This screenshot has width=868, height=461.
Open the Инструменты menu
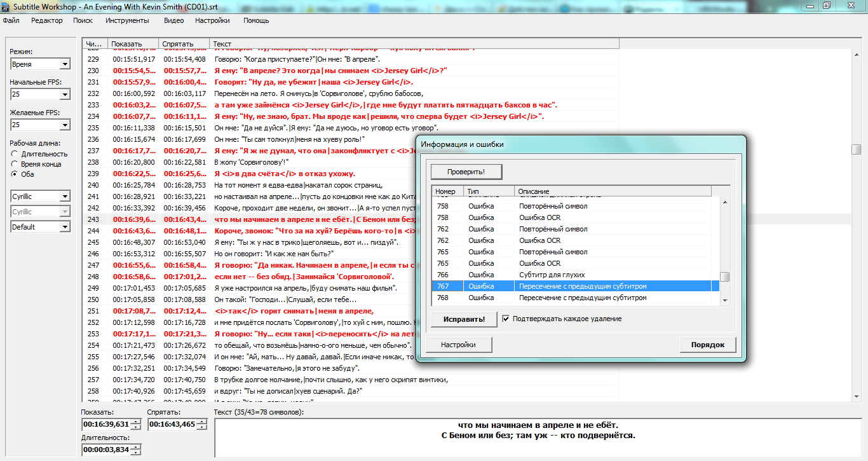[127, 20]
